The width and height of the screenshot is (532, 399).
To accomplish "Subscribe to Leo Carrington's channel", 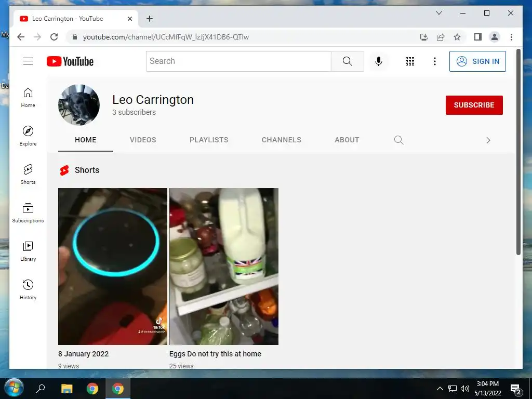I will pyautogui.click(x=474, y=105).
